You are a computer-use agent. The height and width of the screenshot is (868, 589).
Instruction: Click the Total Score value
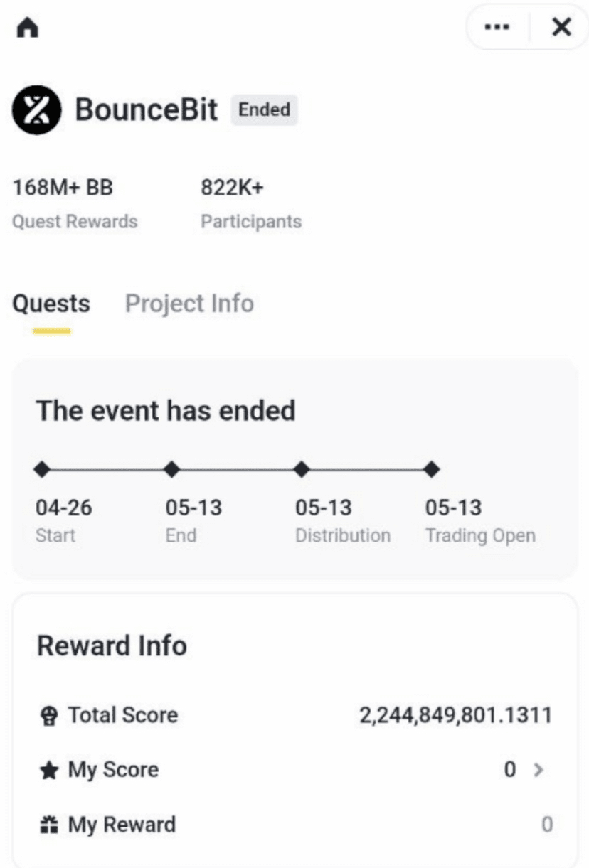click(455, 715)
